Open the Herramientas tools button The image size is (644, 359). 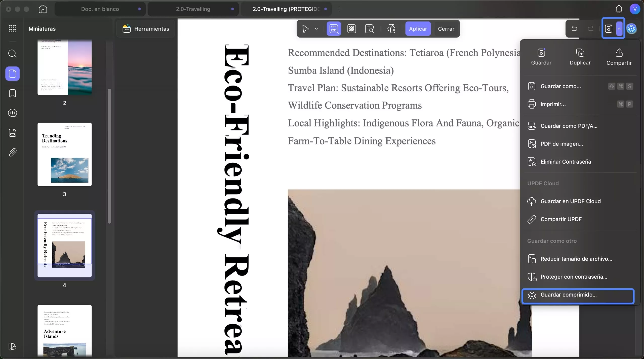pyautogui.click(x=146, y=29)
